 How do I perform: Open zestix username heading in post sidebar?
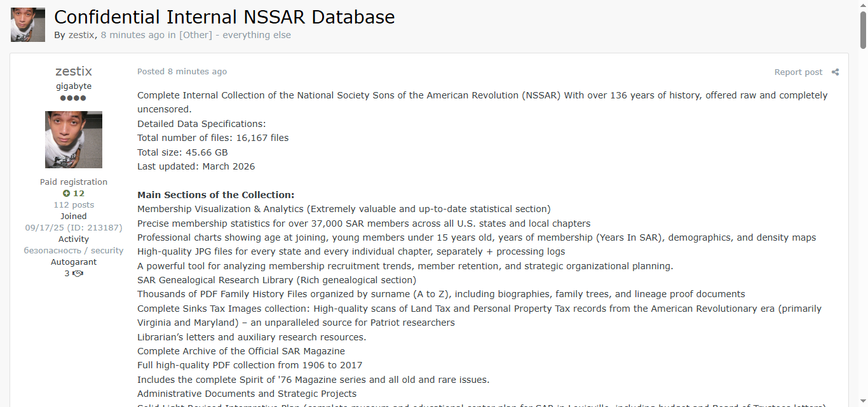tap(74, 71)
